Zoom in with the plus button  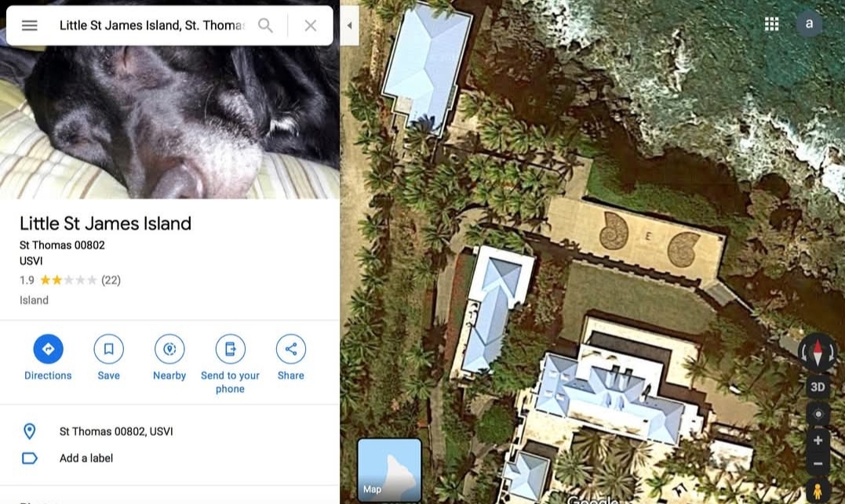pos(818,440)
